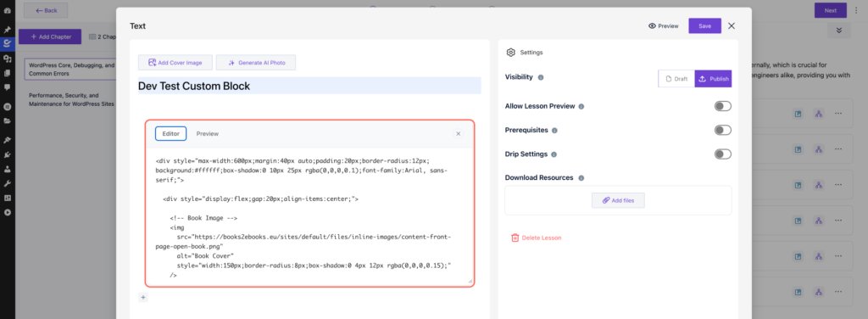Click the circular icon below Comments in sidebar
This screenshot has width=868, height=319.
(x=7, y=106)
